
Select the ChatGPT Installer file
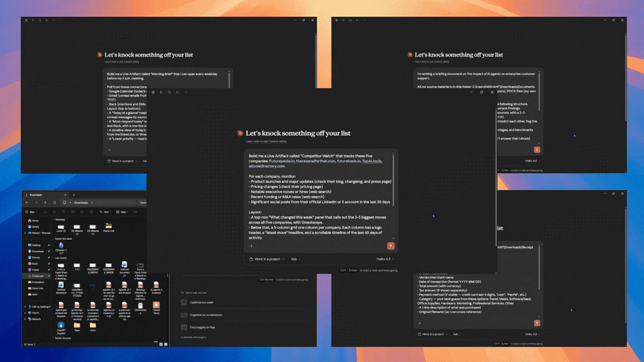tap(61, 327)
